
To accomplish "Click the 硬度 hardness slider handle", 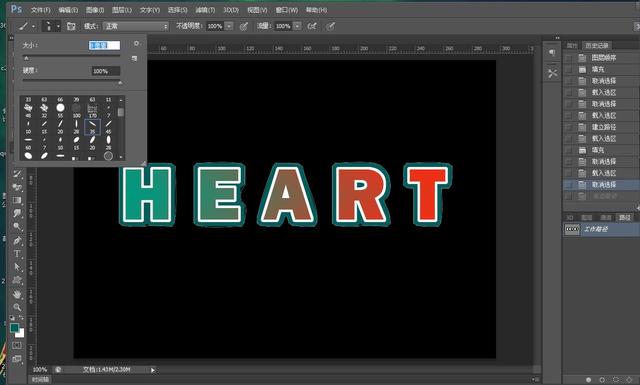I will point(120,83).
